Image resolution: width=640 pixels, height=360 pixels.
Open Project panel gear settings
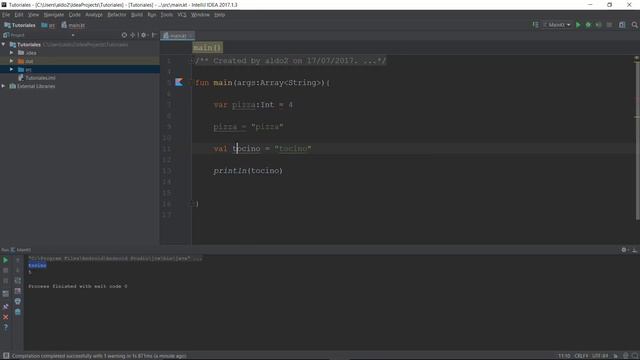point(143,35)
